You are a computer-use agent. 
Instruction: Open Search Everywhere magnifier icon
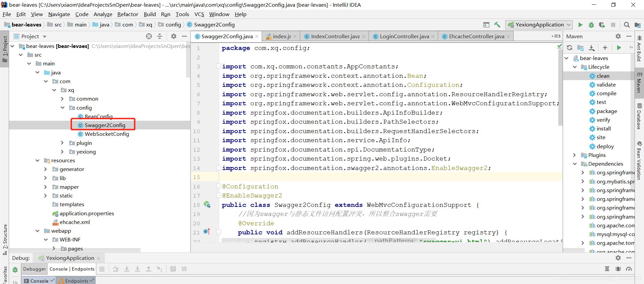[x=627, y=25]
